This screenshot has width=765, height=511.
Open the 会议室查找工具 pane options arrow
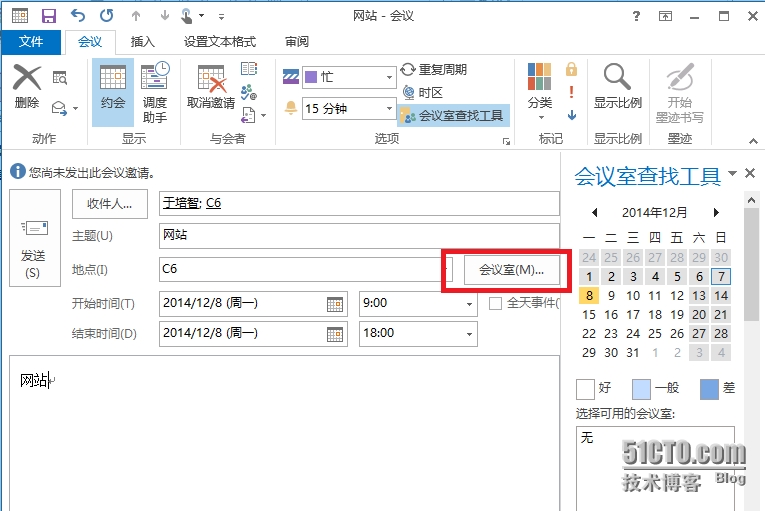[732, 173]
